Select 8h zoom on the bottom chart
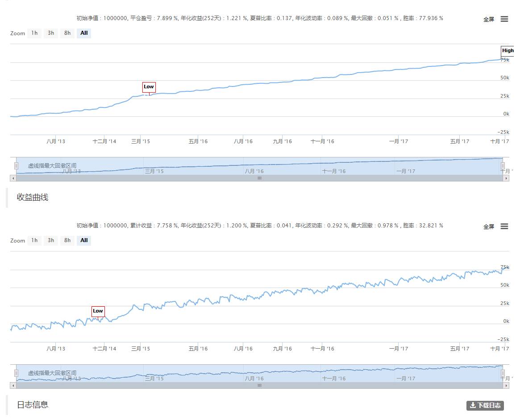Screen dimensions: 520x420 [67, 240]
